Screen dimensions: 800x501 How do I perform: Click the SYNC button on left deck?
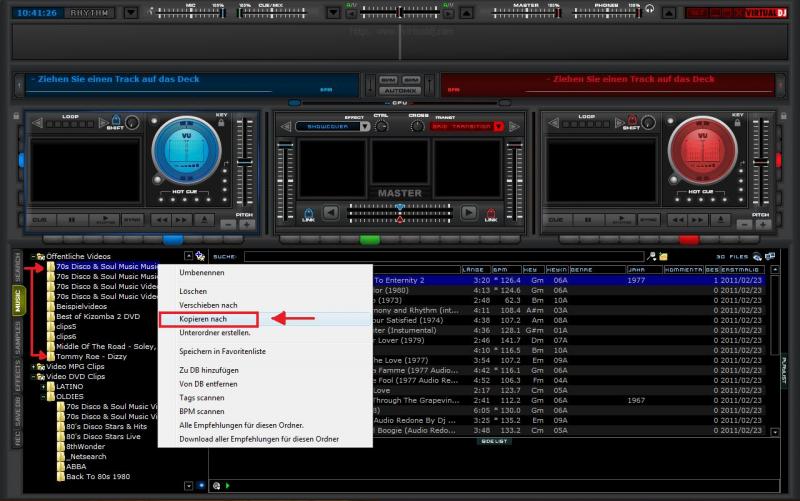tap(132, 219)
